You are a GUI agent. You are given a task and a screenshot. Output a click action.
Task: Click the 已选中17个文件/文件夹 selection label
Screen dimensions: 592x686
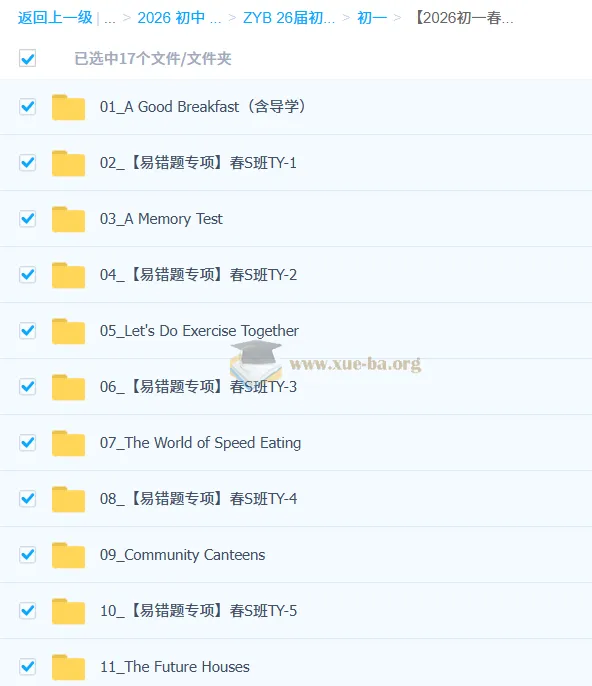click(x=153, y=59)
